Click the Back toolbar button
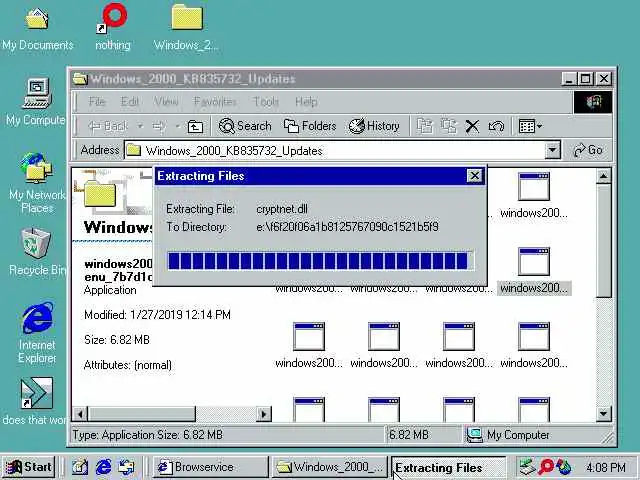The width and height of the screenshot is (640, 480). 108,126
